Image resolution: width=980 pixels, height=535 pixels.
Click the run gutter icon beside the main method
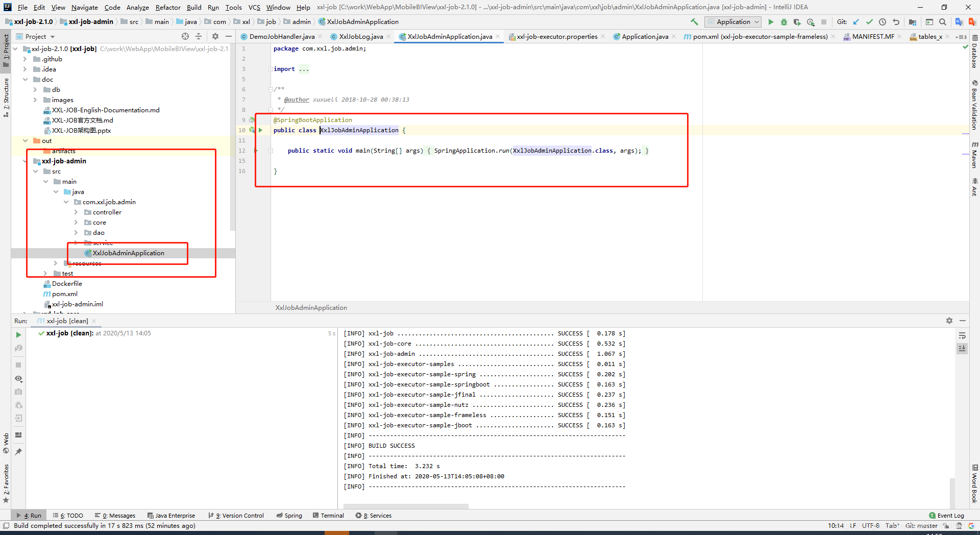coord(256,151)
